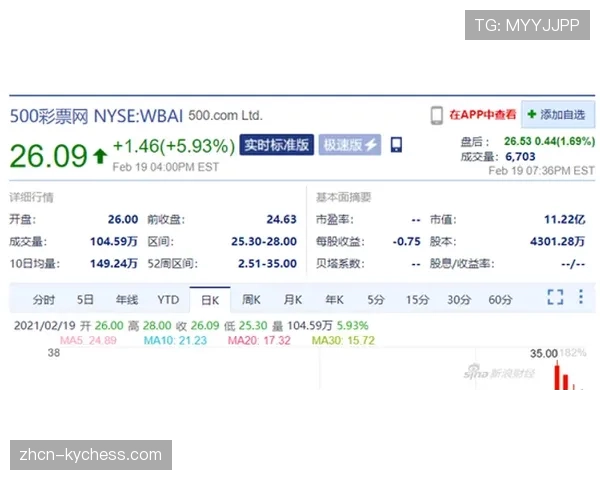Click the 详细行情 section heading
600x480 pixels.
coord(31,197)
